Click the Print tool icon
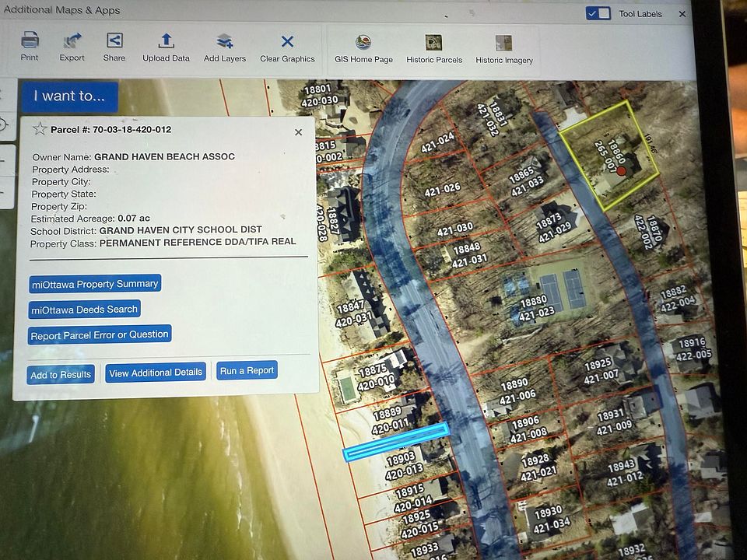Image resolution: width=747 pixels, height=560 pixels. 30,41
